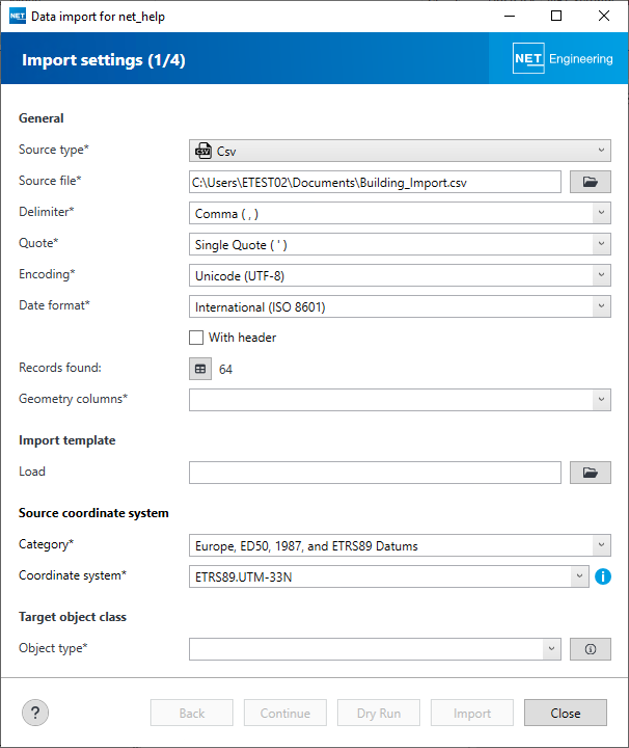The image size is (629, 748).
Task: Expand the Delimiter dropdown
Action: [x=400, y=213]
